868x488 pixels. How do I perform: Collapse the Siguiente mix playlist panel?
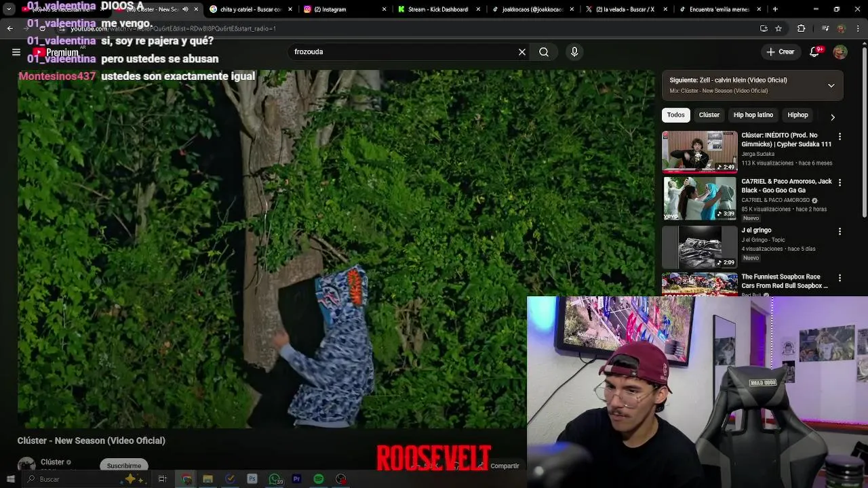(831, 85)
